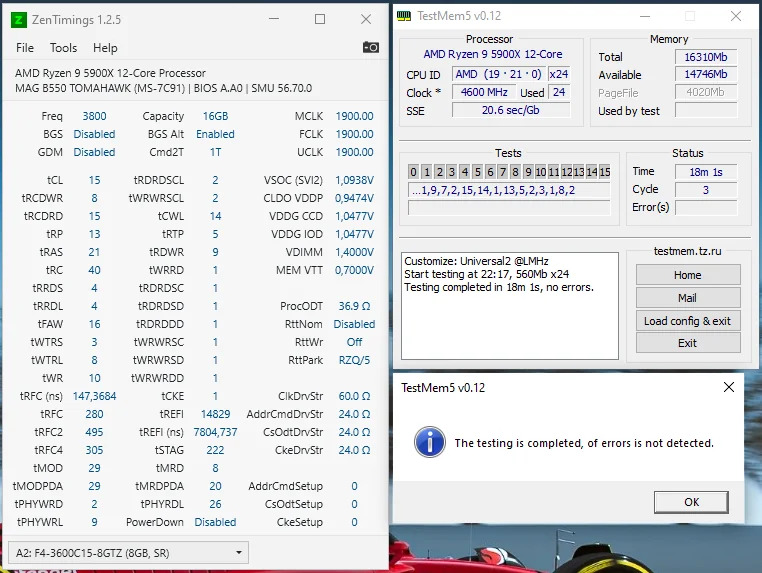762x573 pixels.
Task: Close the TestMem5 completion dialog with X
Action: click(727, 387)
